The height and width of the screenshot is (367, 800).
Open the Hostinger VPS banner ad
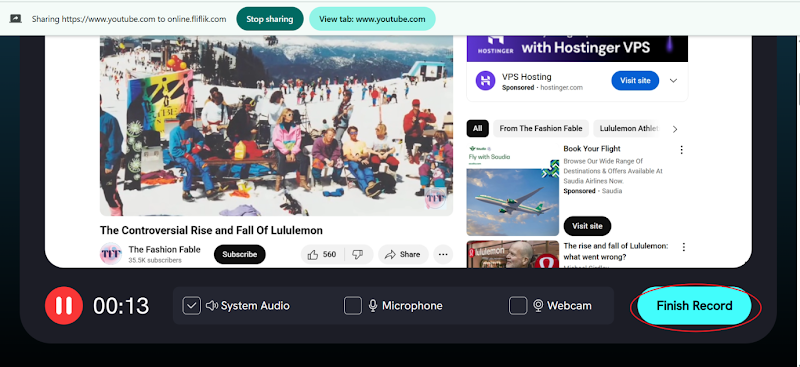point(577,48)
